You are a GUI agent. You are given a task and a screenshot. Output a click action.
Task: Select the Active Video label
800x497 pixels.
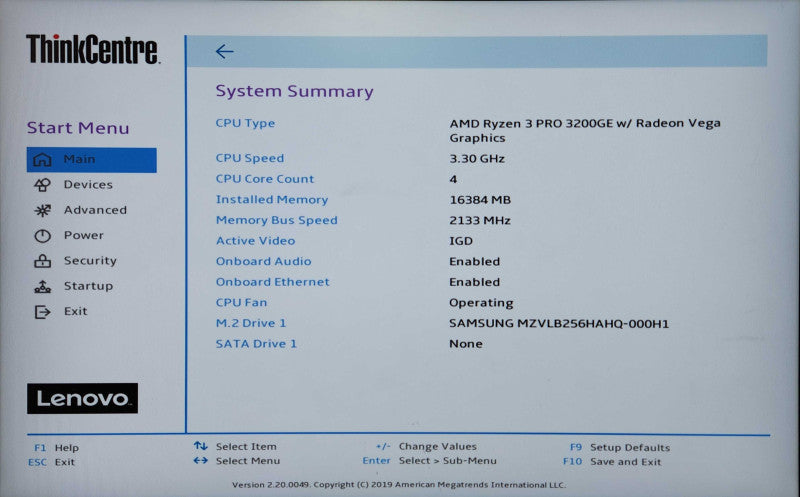[x=255, y=241]
